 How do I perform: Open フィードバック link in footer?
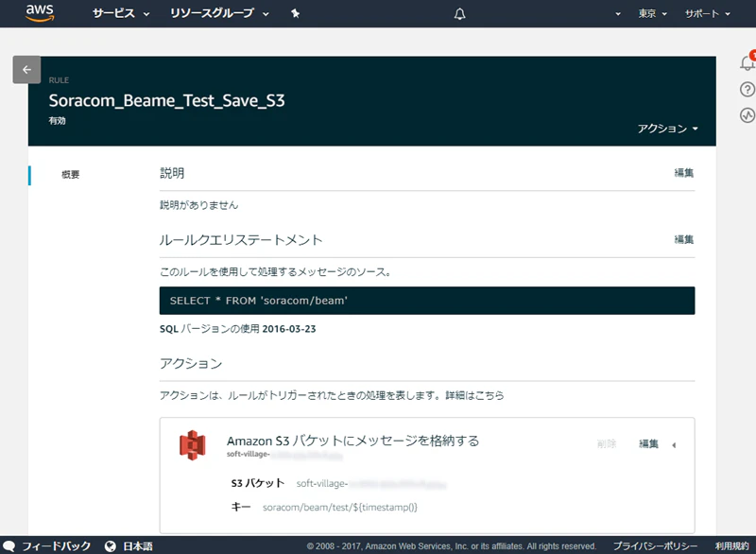click(57, 545)
